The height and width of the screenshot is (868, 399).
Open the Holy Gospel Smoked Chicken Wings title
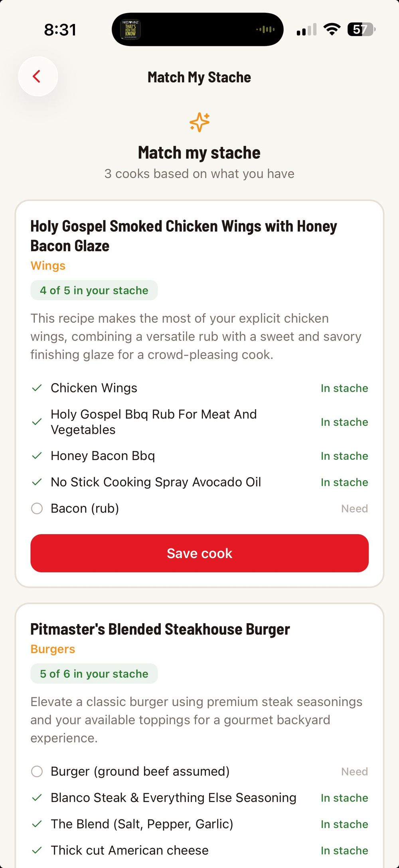tap(184, 236)
